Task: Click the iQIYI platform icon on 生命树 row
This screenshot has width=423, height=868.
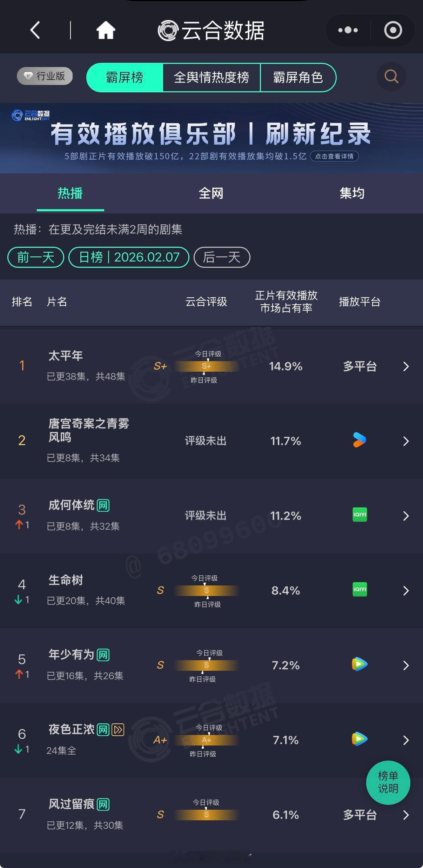Action: pos(359,590)
